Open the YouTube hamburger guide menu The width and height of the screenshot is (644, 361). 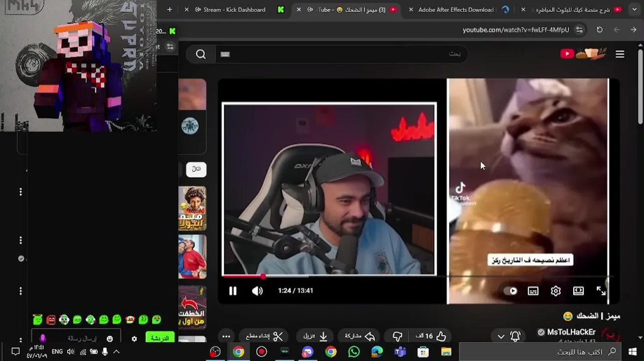[620, 54]
